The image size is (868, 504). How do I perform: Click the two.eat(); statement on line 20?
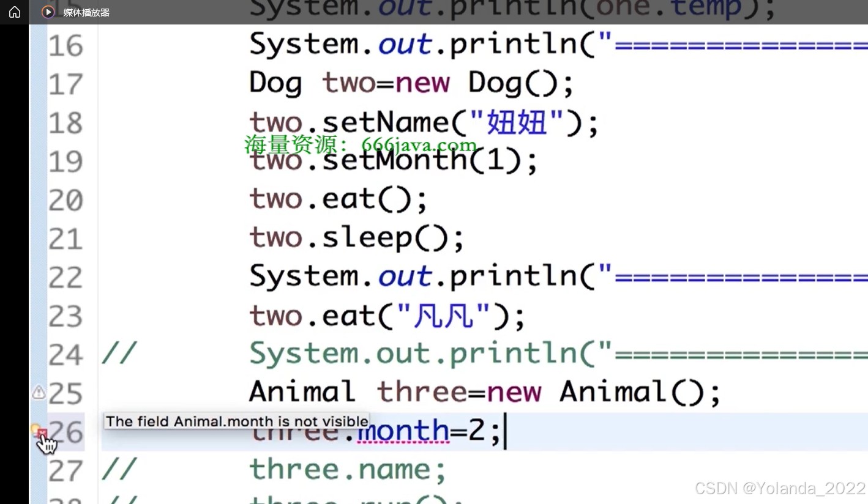pos(339,199)
